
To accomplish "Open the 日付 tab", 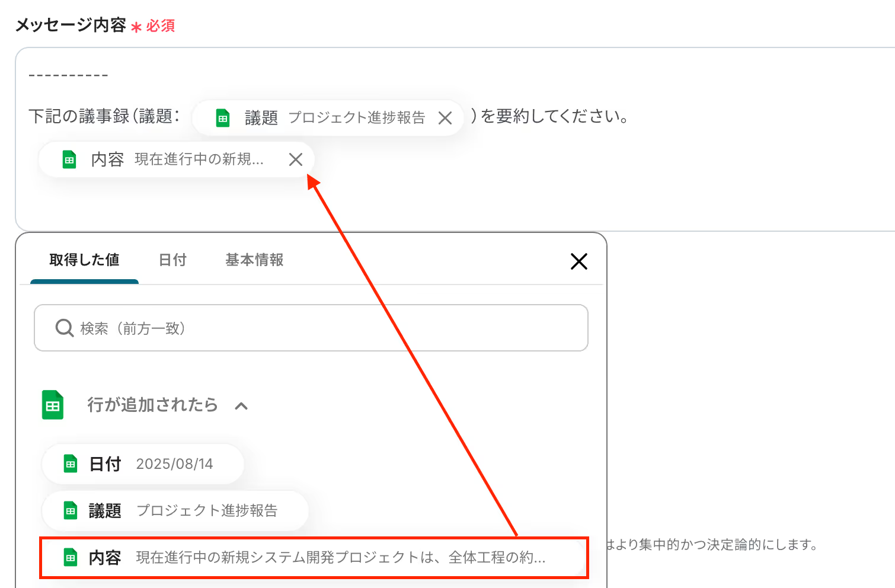I will 172,260.
